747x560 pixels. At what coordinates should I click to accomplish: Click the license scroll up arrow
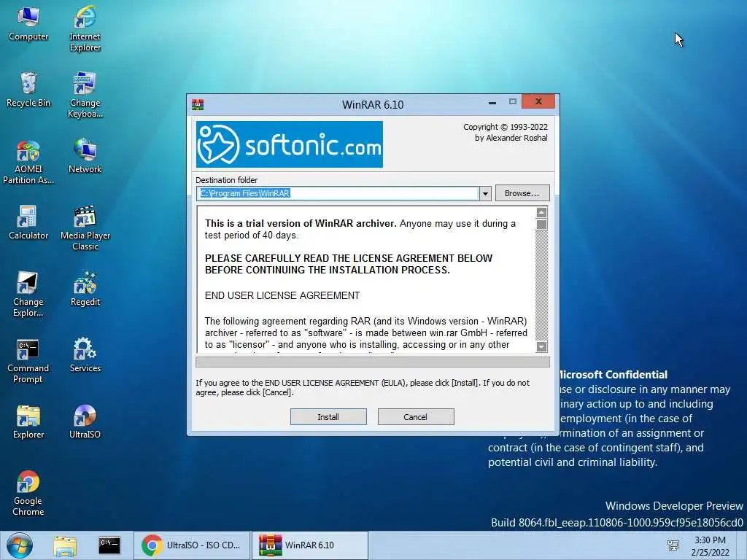click(541, 212)
